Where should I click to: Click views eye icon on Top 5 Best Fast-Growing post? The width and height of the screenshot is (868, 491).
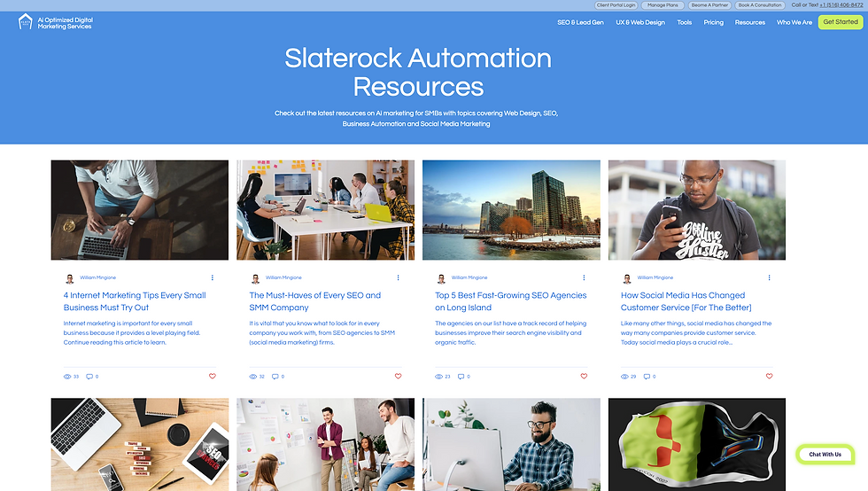(439, 377)
